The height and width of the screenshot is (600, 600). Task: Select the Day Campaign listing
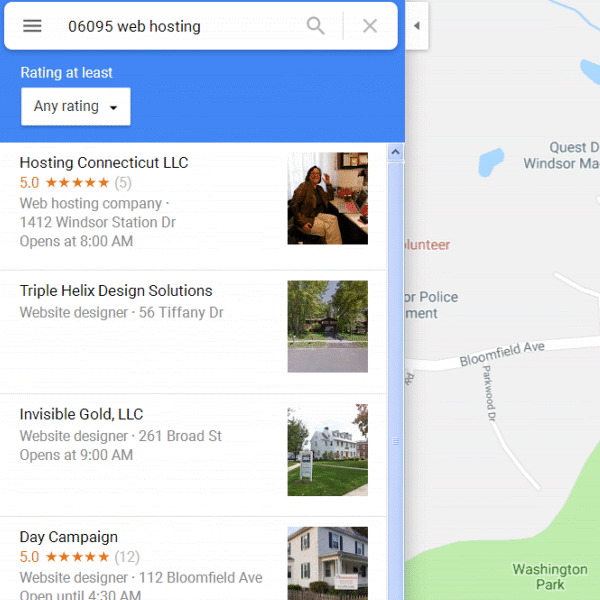(x=193, y=559)
